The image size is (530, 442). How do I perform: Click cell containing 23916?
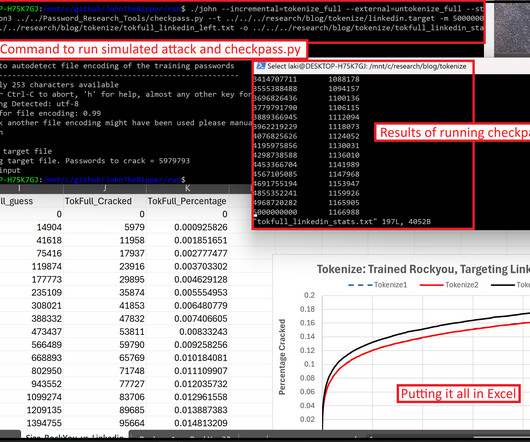click(105, 266)
